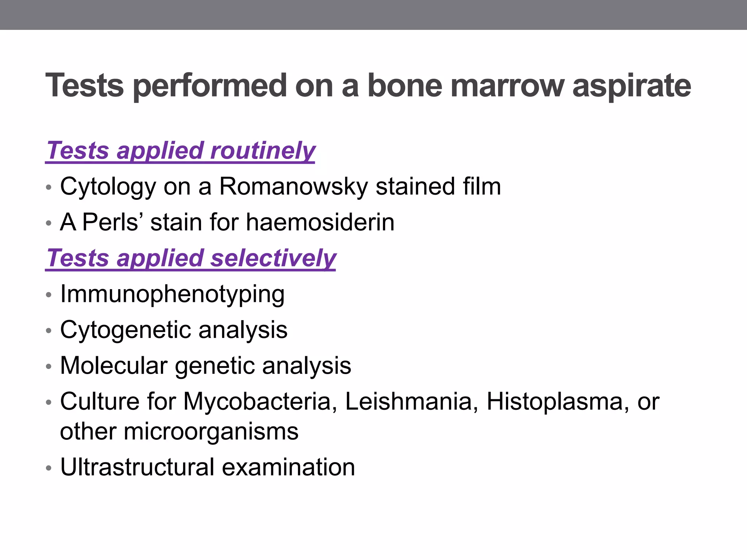
Task: Click the 'Cytogenetic analysis' bullet item
Action: click(x=174, y=330)
